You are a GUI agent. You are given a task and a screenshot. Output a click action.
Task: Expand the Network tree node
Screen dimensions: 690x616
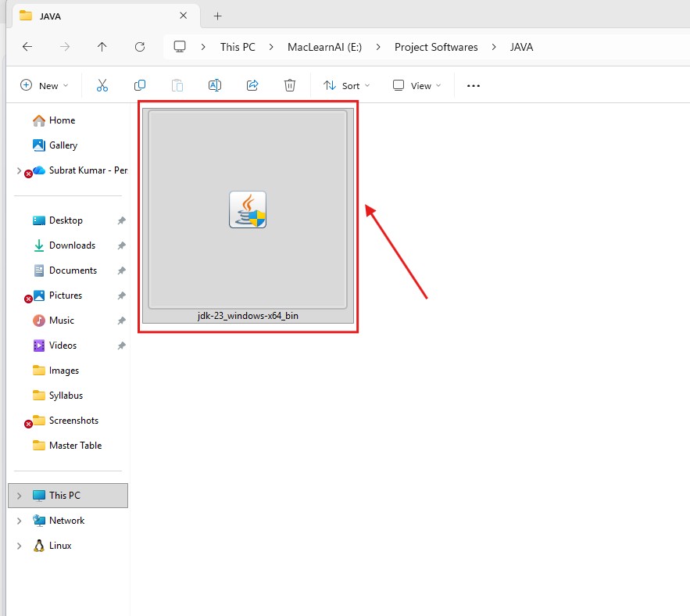pos(20,521)
